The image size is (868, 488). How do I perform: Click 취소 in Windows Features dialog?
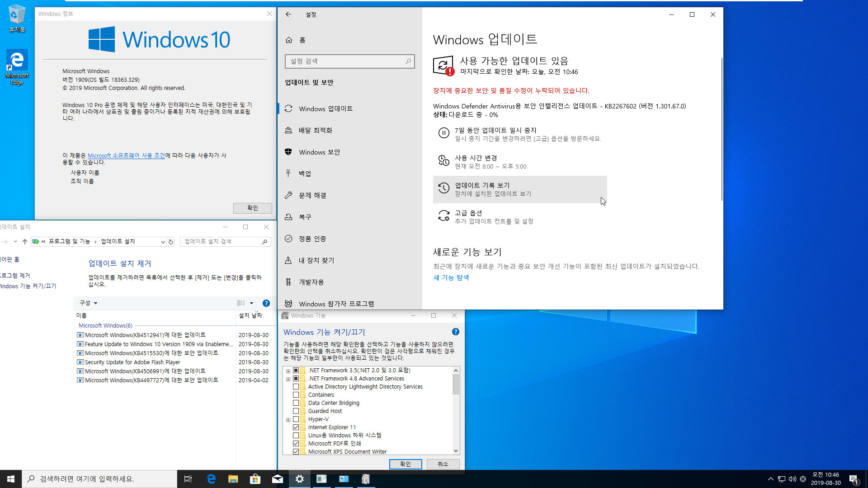coord(443,464)
